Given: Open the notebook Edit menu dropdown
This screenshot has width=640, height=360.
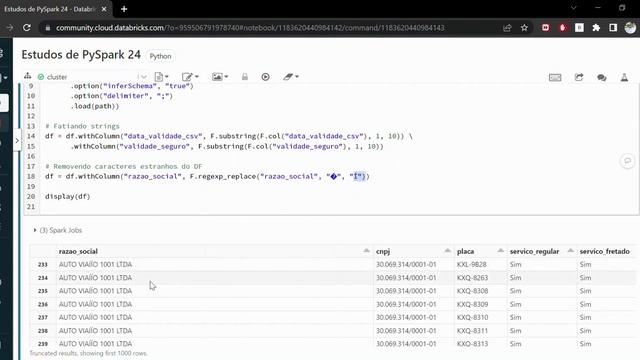Looking at the screenshot, I should click(190, 77).
